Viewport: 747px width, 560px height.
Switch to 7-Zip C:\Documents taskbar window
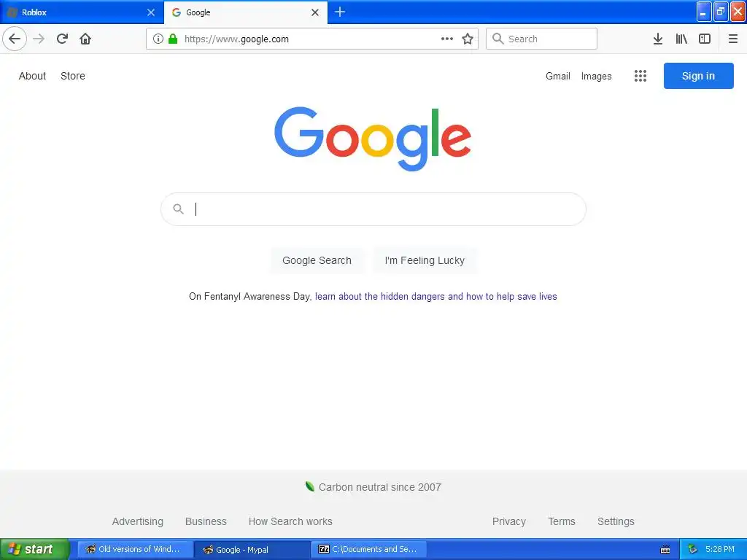point(369,549)
